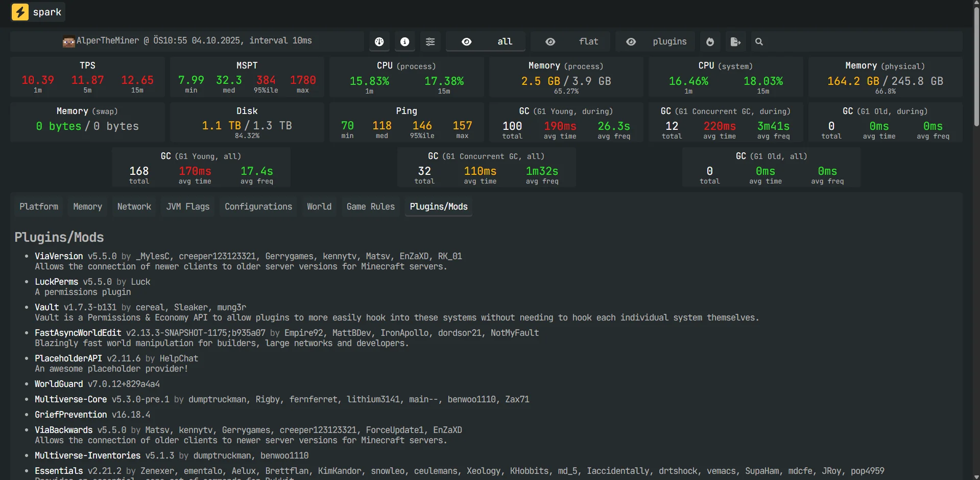Viewport: 980px width, 480px height.
Task: Click the Ping max value 157
Action: point(462,126)
